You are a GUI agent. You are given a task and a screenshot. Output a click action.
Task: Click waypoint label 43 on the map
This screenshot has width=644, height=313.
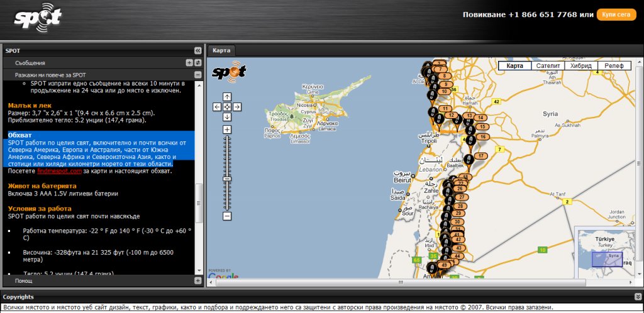point(458,248)
